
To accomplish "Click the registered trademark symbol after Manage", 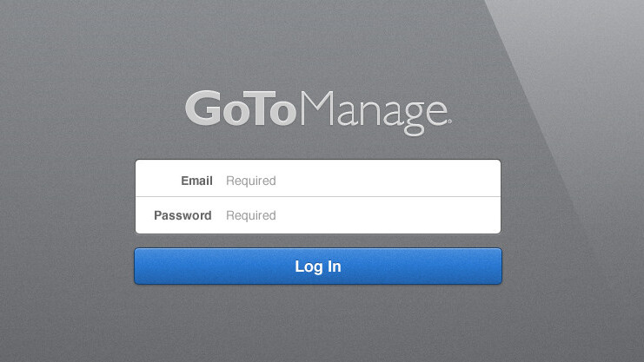I will click(449, 121).
